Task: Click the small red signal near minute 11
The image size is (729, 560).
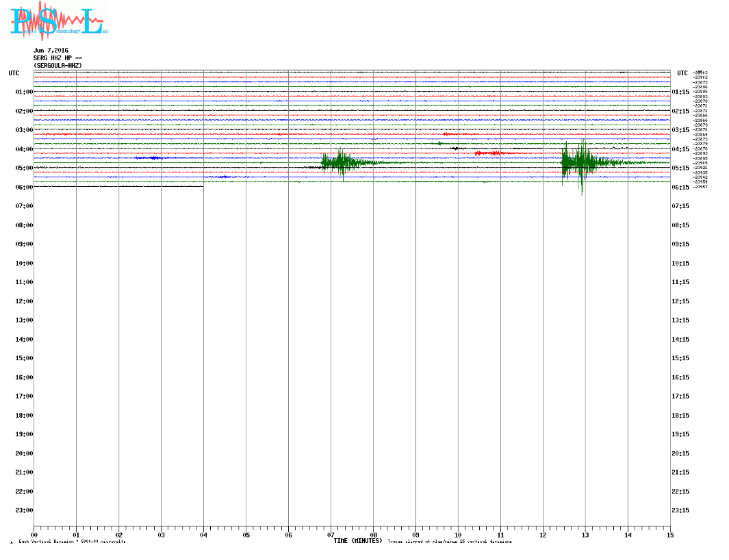Action: point(489,153)
